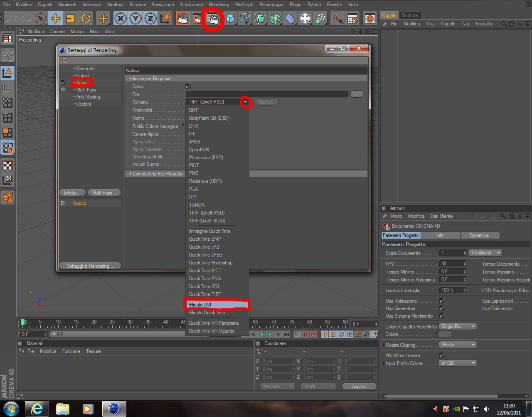The image size is (532, 417).
Task: Click the timeline play forward button
Action: [270, 334]
